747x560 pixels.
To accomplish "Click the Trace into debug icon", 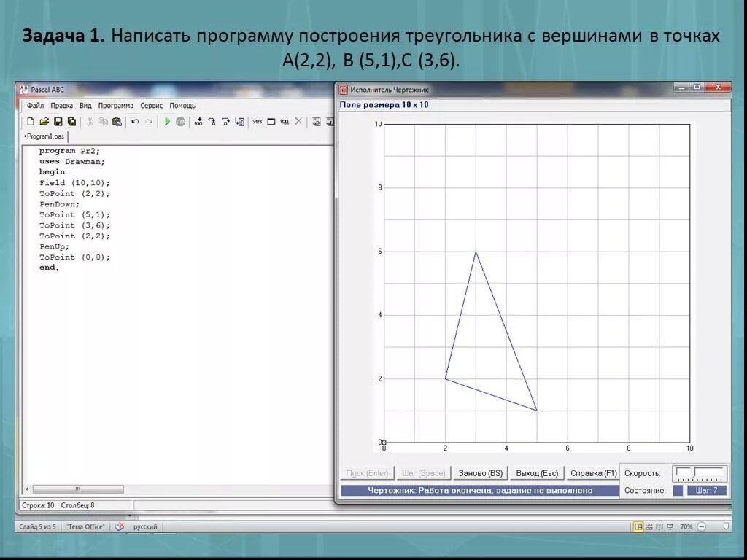I will click(x=198, y=122).
